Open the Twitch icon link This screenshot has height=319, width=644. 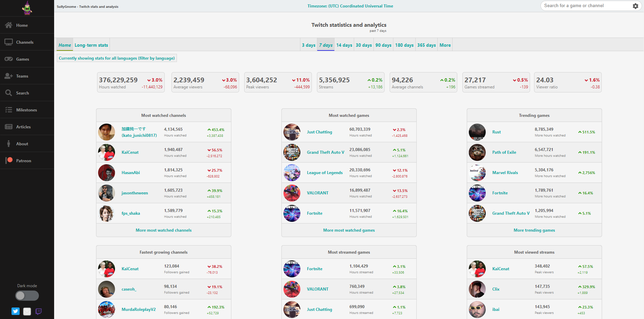tap(39, 311)
